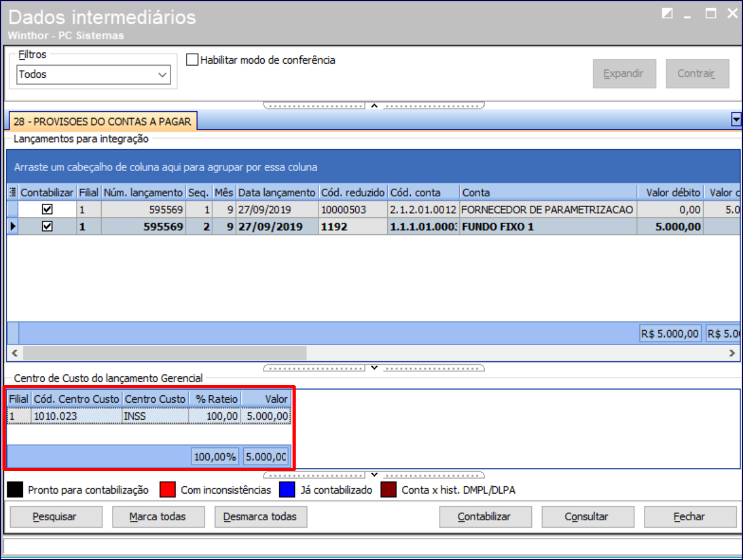Select cost center cell INSS
Screen dimensions: 743x560
tap(155, 415)
